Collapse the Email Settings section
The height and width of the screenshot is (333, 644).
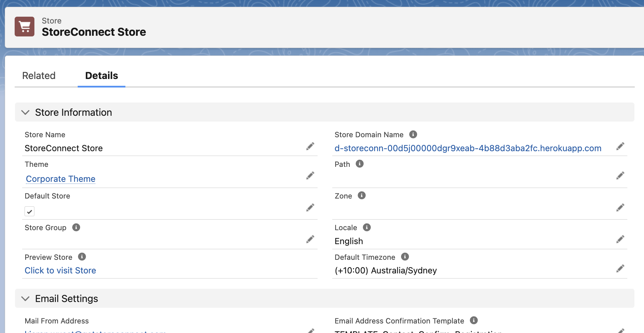click(x=25, y=299)
